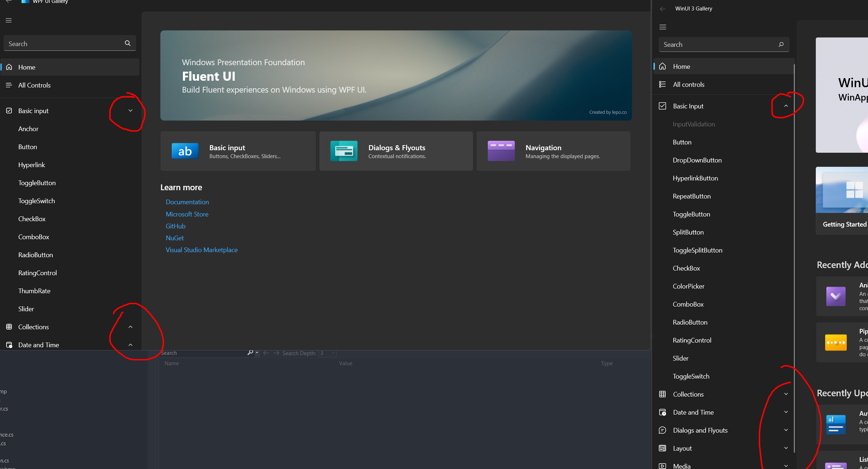Expand Collections chevron in WPF sidebar
The width and height of the screenshot is (868, 469).
[130, 327]
